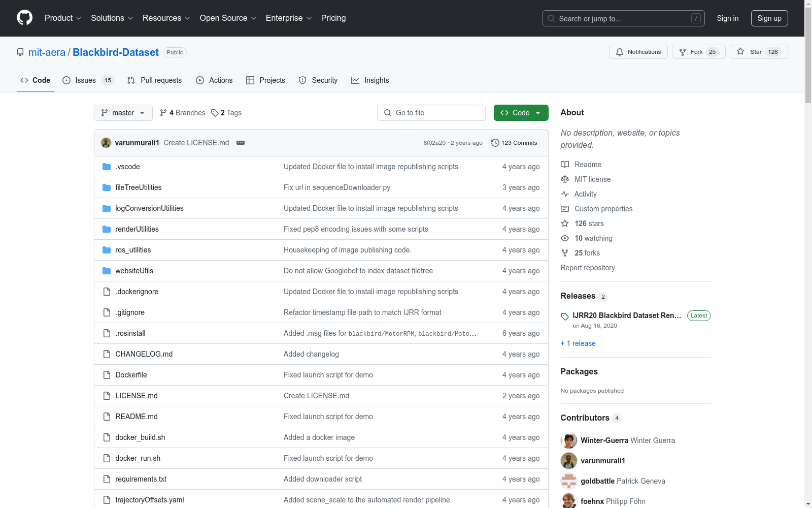812x508 pixels.
Task: Switch to the Security tab
Action: point(318,80)
